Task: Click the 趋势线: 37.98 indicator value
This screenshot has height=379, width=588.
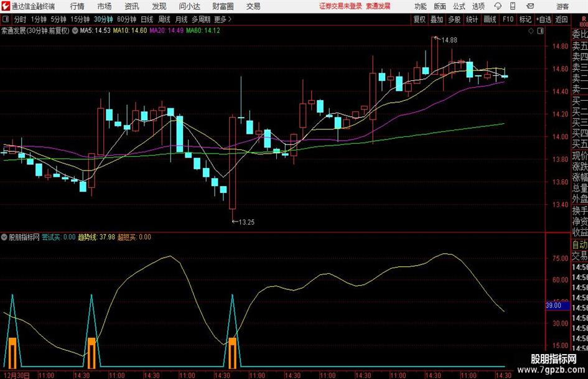Action: [x=96, y=237]
